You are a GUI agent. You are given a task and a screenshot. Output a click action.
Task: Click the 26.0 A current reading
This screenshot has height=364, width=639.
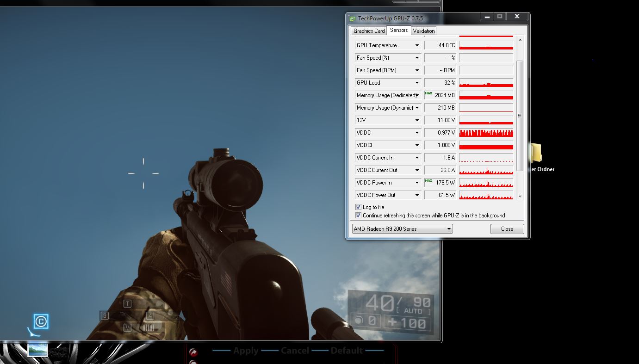pyautogui.click(x=440, y=170)
